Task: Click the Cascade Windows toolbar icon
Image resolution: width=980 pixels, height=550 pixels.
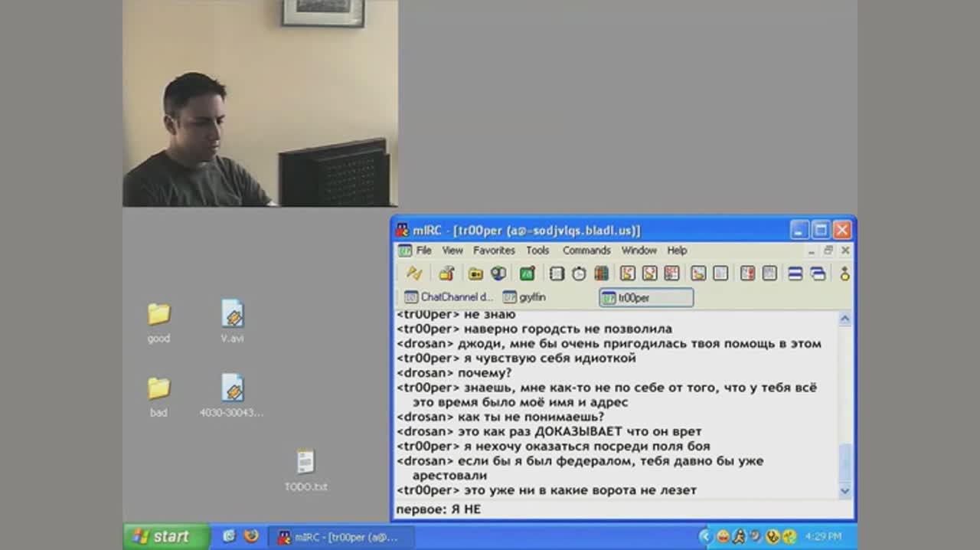Action: click(818, 273)
